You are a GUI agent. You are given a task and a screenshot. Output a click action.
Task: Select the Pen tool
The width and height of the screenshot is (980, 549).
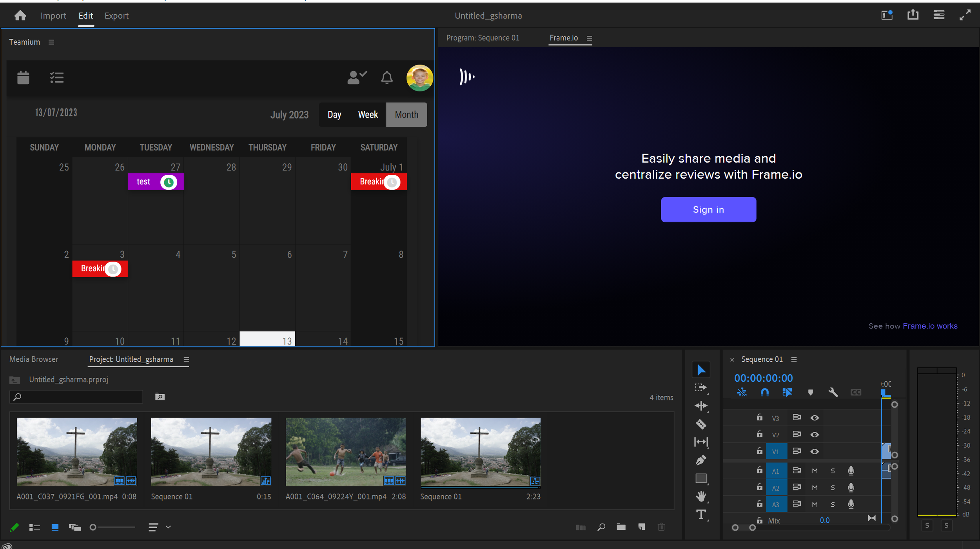pyautogui.click(x=701, y=460)
